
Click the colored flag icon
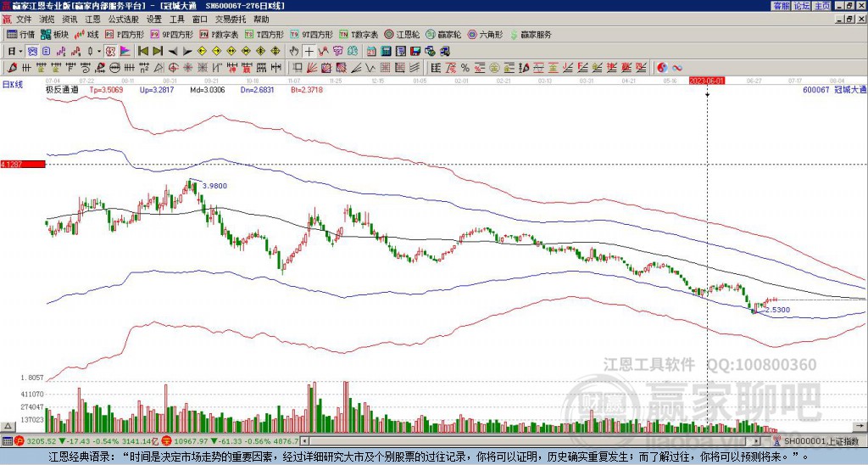pos(125,51)
